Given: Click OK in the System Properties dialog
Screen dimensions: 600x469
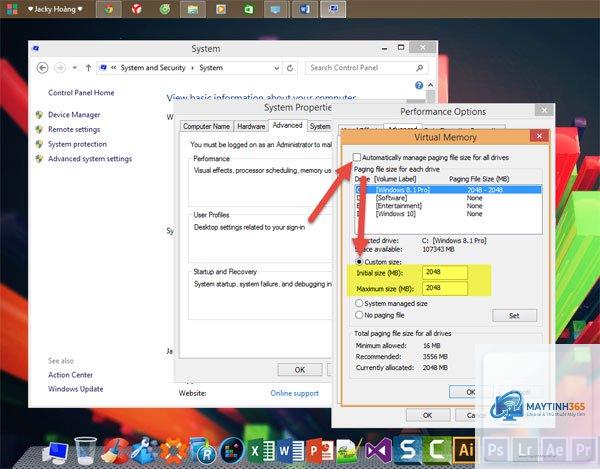Looking at the screenshot, I should (x=300, y=370).
